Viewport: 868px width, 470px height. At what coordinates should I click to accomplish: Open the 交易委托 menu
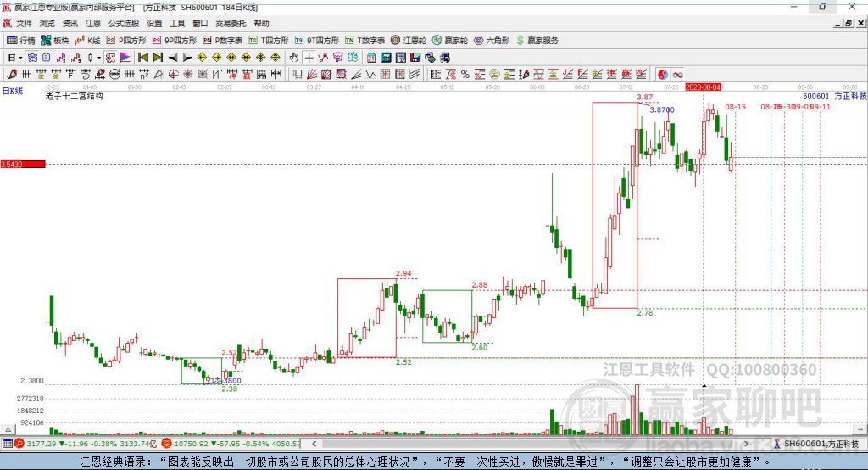point(231,23)
